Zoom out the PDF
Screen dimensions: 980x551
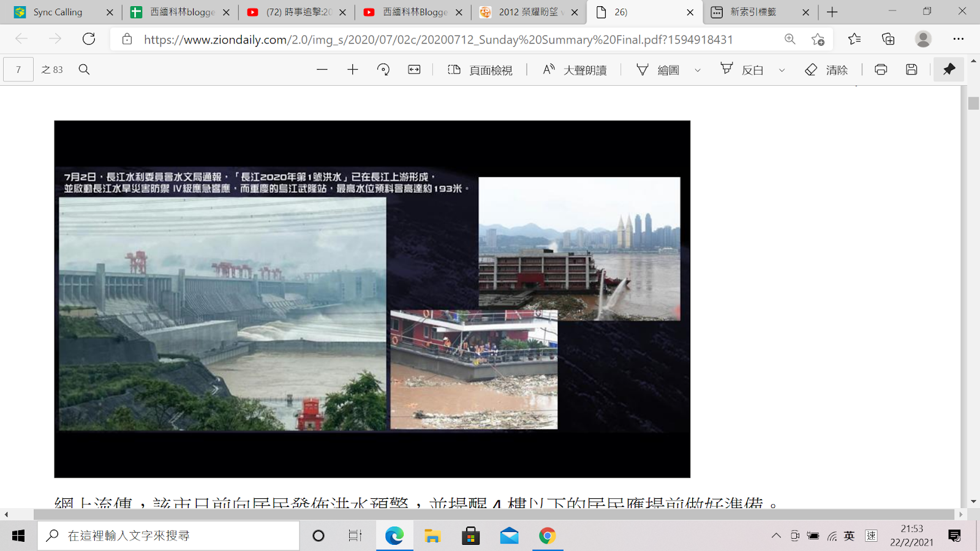click(322, 70)
